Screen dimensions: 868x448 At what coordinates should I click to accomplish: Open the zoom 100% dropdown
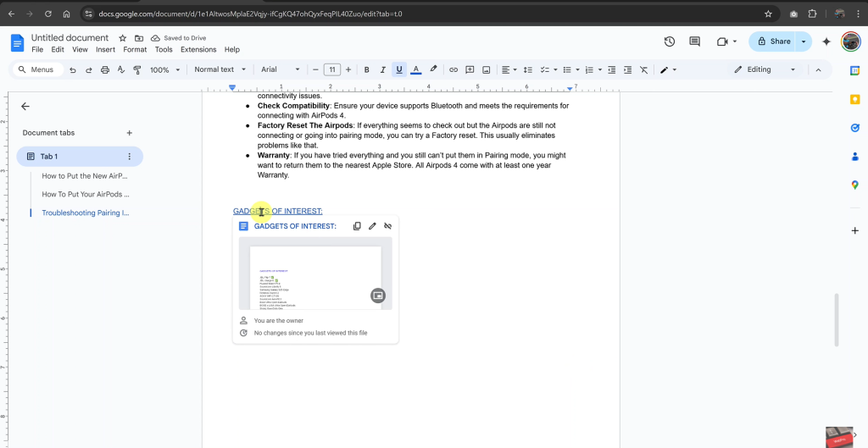pos(165,69)
